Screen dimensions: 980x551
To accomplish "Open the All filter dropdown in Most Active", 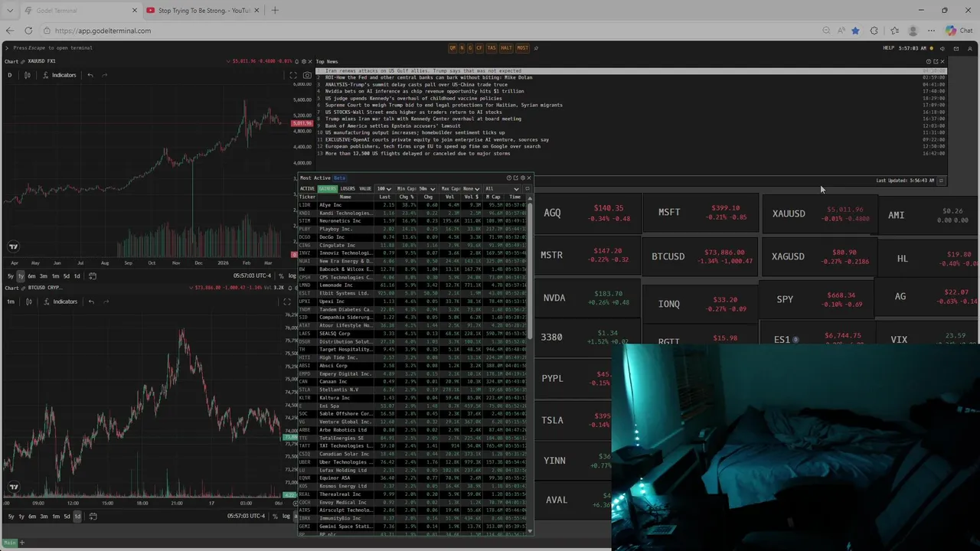I will click(501, 188).
